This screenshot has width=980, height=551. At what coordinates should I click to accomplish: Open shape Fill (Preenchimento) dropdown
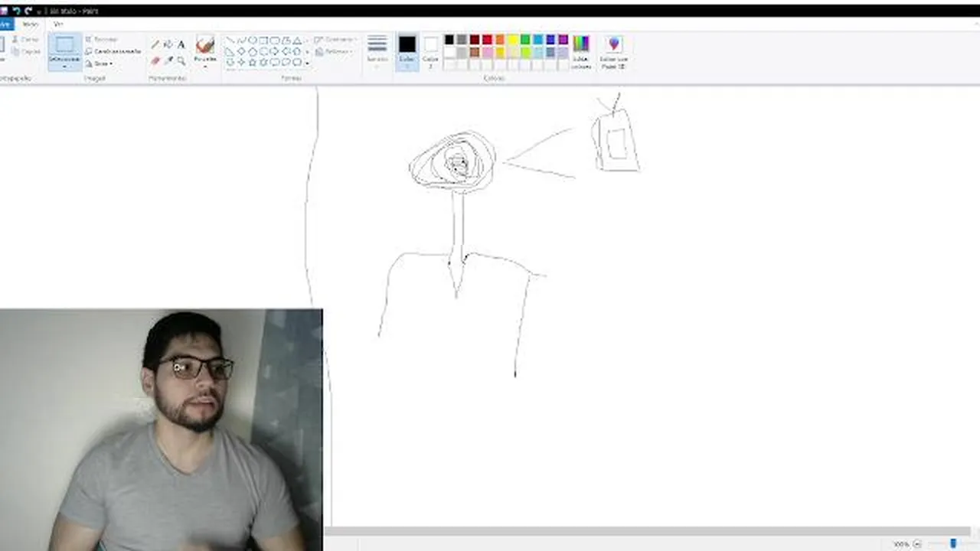[x=334, y=51]
